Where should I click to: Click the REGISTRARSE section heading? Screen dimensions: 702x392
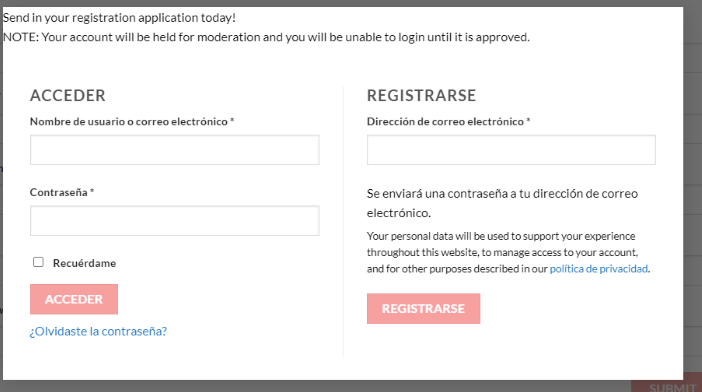pos(421,95)
